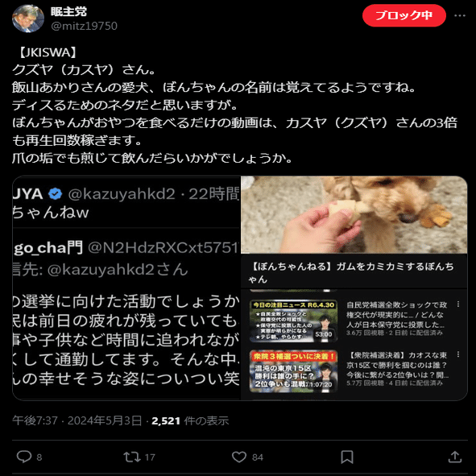Open the dog chewing gum video image
Screen dimensions: 476x476
[354, 214]
